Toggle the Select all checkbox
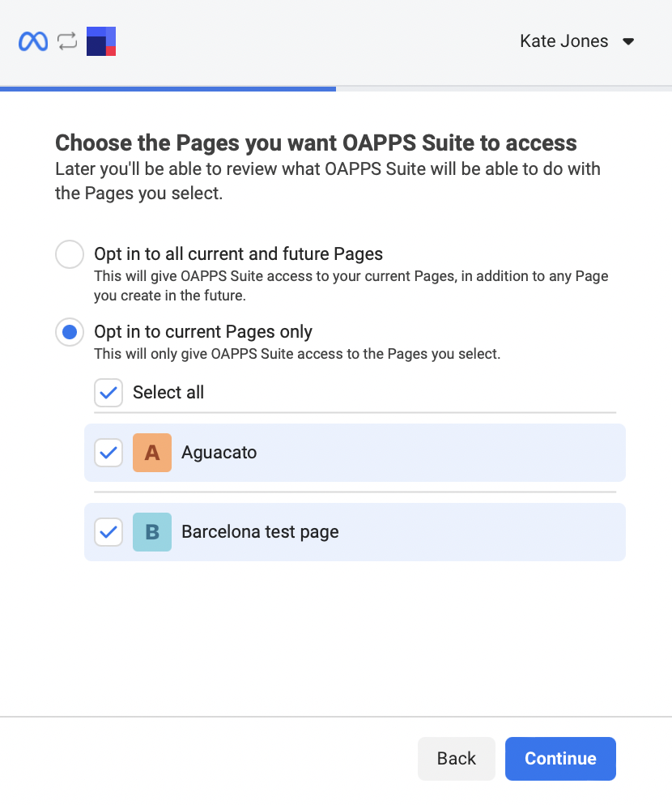This screenshot has height=805, width=672. (108, 393)
